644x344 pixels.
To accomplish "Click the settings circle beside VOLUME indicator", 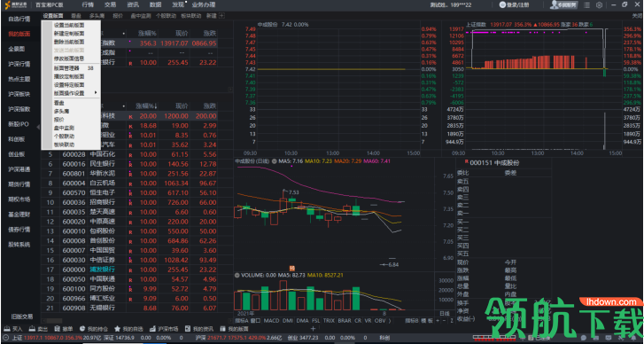I will 237,275.
